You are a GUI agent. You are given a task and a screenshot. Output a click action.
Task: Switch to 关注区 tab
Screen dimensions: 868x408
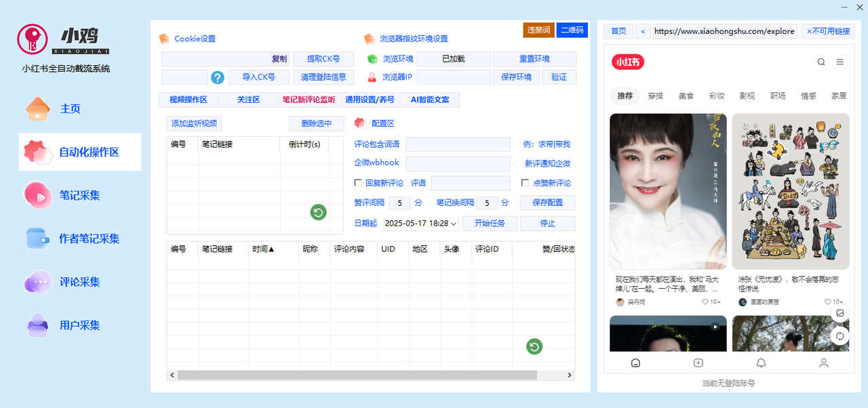(248, 100)
